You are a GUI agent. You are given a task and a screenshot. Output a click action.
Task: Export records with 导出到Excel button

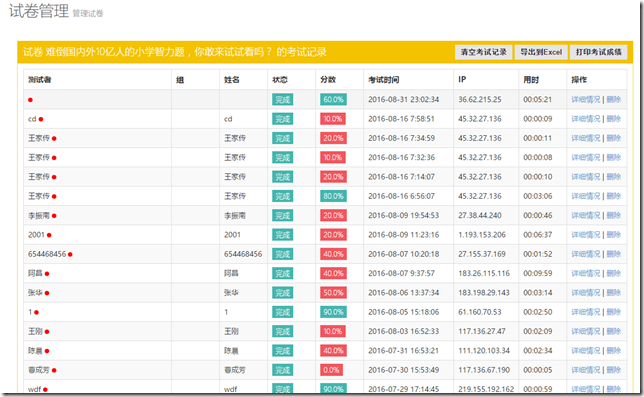click(x=541, y=52)
